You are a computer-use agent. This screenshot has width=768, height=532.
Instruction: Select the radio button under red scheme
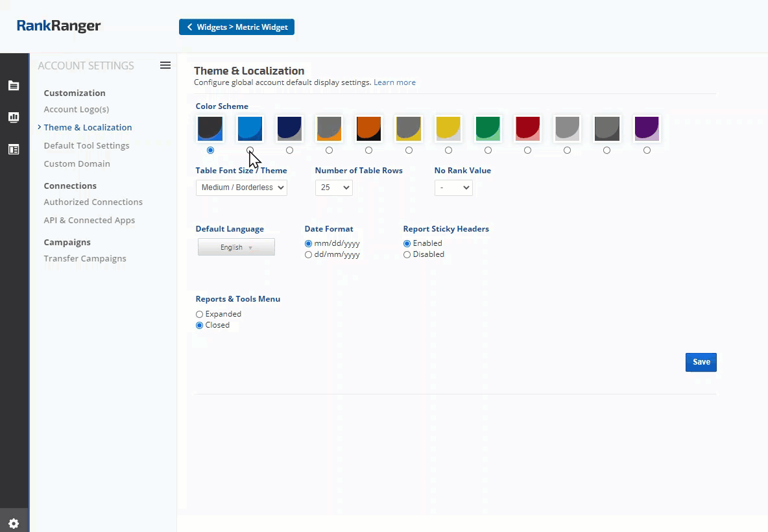tap(527, 150)
